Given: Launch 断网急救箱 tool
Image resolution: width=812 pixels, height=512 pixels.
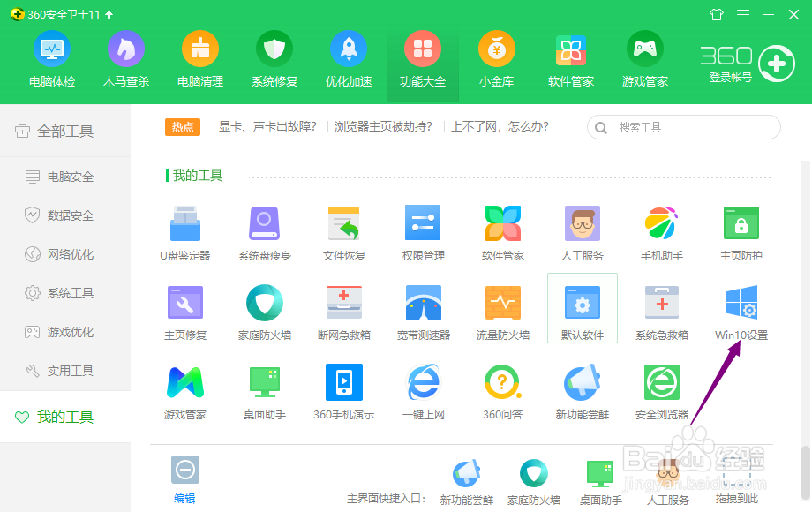Looking at the screenshot, I should pyautogui.click(x=344, y=312).
